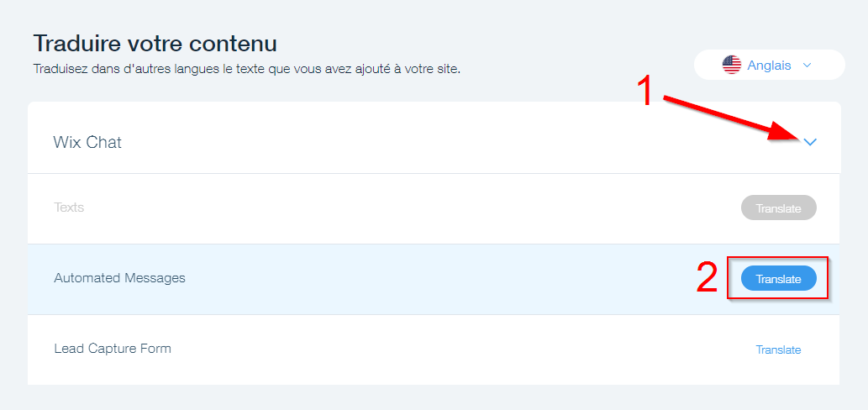Open the Anglais language dropdown

(769, 65)
